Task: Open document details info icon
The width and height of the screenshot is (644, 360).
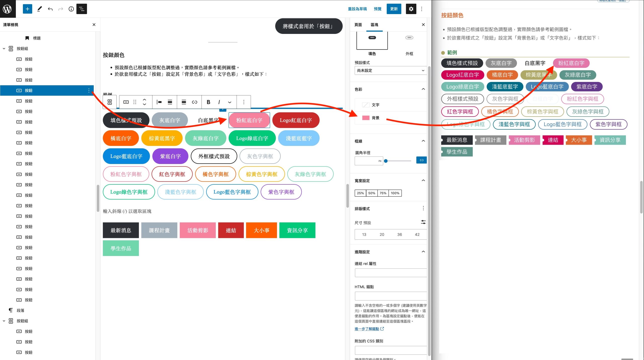Action: (71, 9)
